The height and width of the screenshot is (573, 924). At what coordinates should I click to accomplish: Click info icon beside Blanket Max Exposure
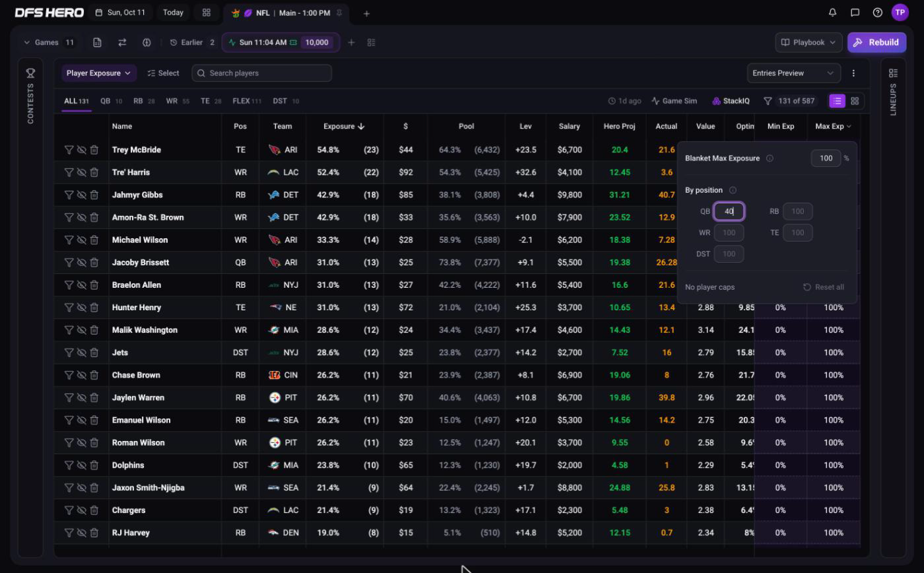(770, 158)
